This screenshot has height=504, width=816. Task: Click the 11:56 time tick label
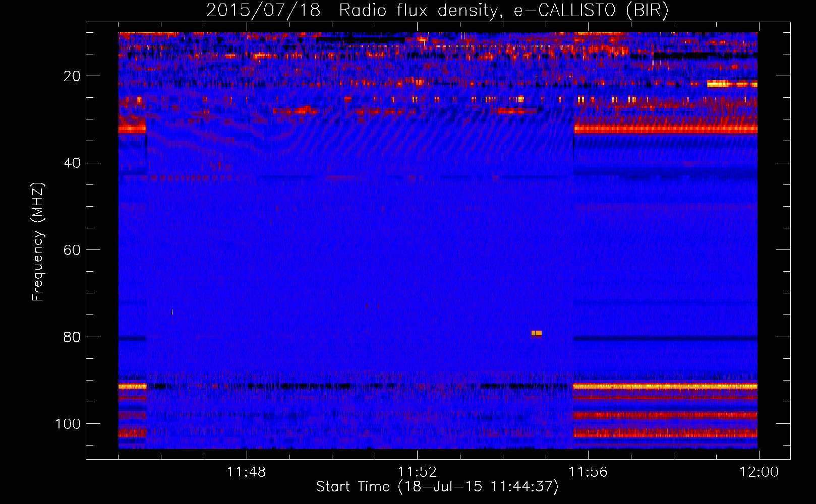pos(588,472)
